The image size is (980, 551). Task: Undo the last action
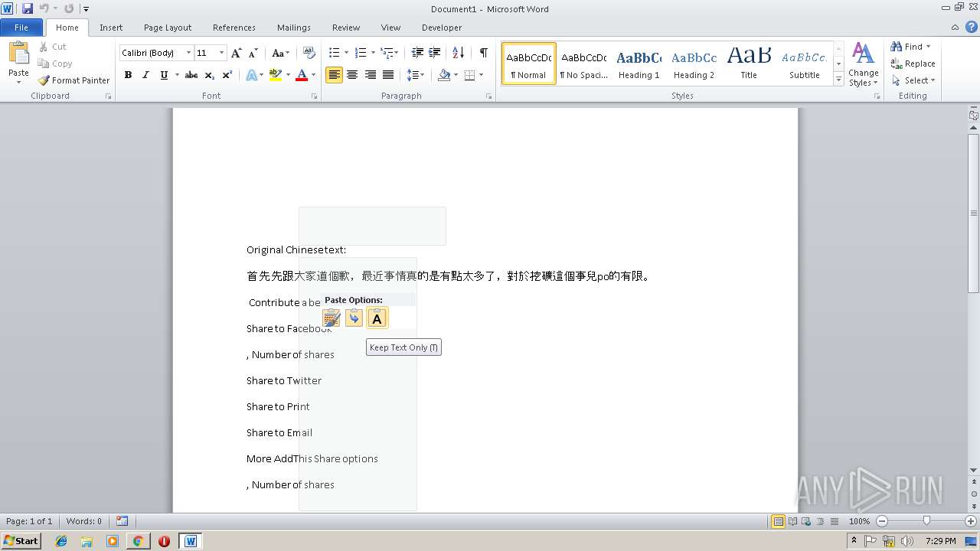pos(44,8)
